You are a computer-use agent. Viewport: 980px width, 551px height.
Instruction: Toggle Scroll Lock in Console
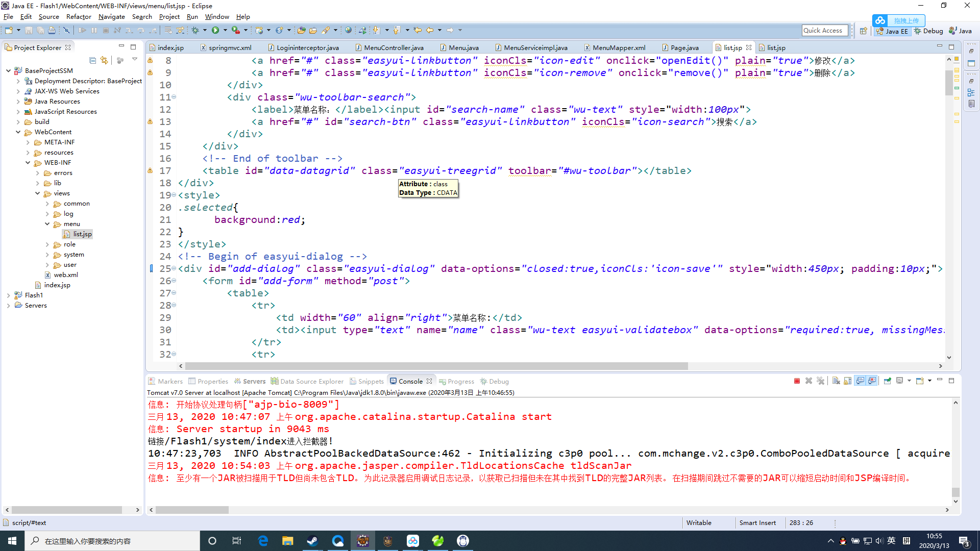pos(847,381)
